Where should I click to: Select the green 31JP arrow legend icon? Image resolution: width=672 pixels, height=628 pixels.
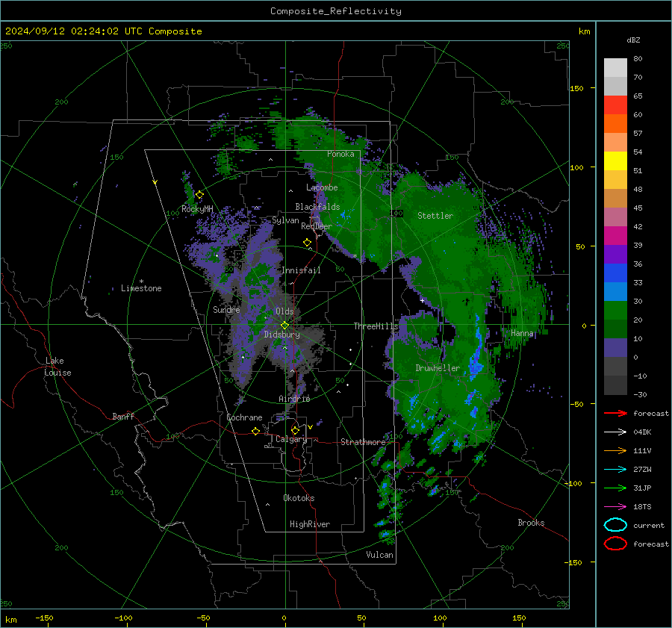point(615,488)
